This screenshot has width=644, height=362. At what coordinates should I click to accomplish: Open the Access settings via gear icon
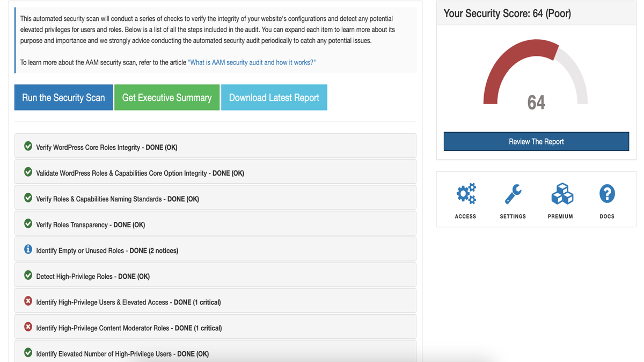(x=465, y=193)
